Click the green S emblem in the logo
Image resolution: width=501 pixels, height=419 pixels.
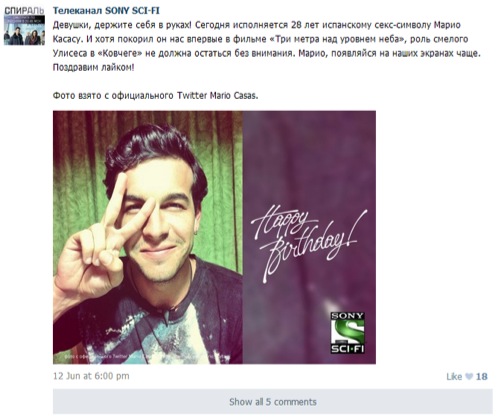(347, 331)
